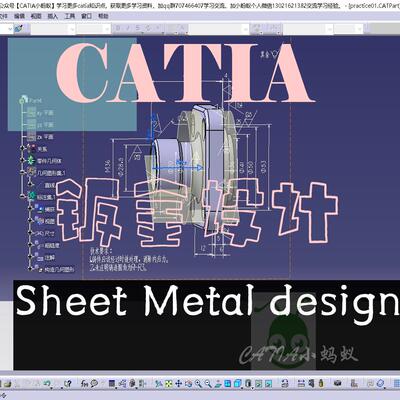The image size is (400, 400).
Task: Click the Shading view mode icon
Action: coord(248,384)
